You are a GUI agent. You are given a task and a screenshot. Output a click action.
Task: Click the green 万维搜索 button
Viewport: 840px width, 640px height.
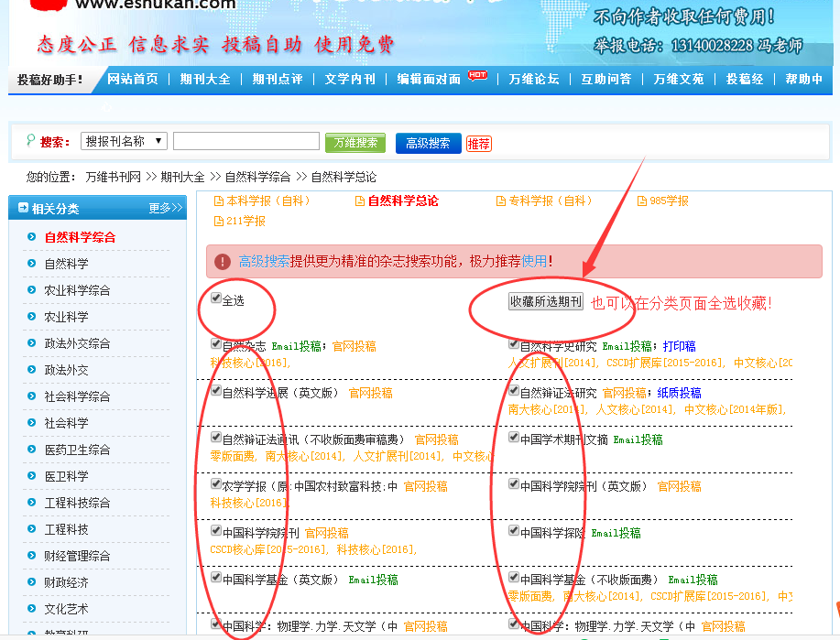click(x=355, y=143)
